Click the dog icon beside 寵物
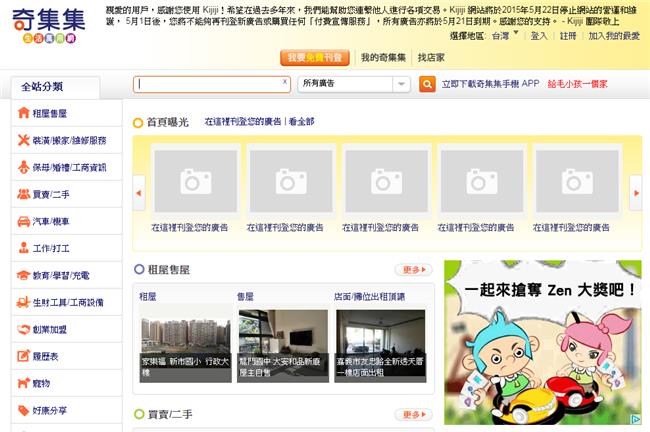Image resolution: width=650 pixels, height=432 pixels. click(24, 383)
